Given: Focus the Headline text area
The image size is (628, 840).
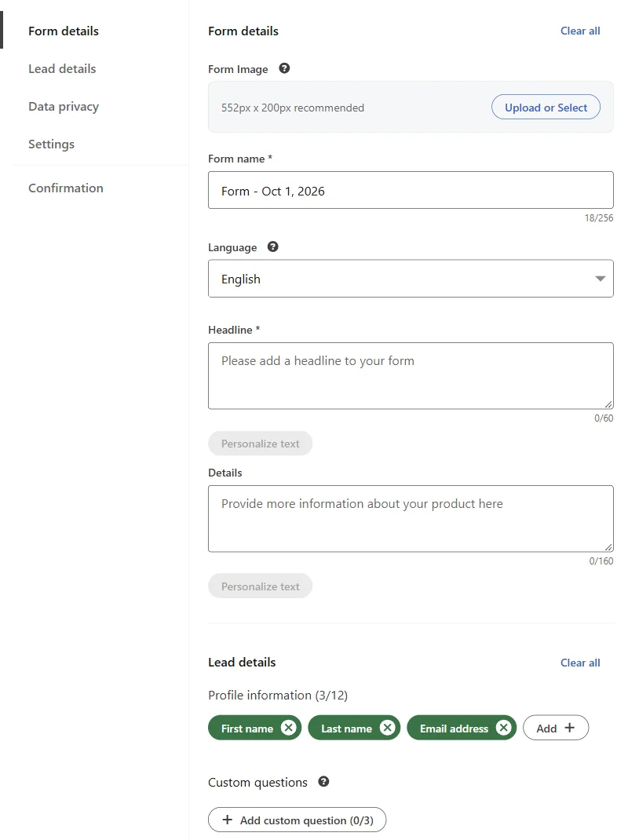Looking at the screenshot, I should pos(411,376).
